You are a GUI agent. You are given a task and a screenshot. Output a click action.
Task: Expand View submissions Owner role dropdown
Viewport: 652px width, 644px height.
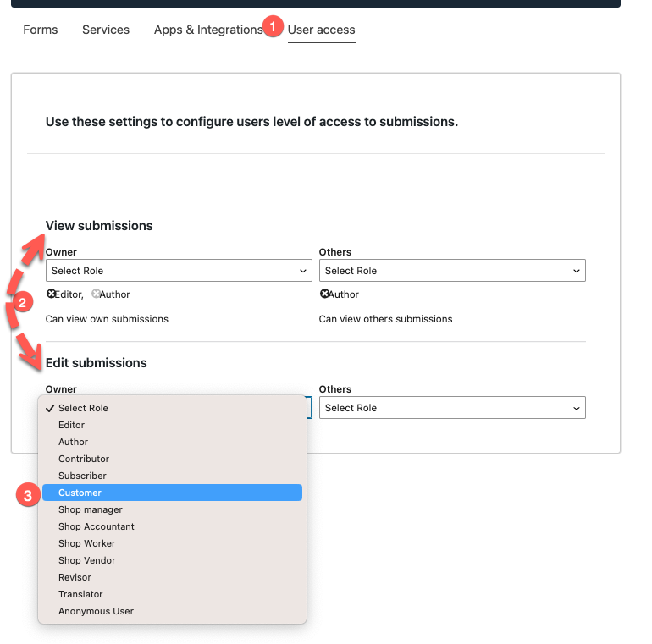179,271
